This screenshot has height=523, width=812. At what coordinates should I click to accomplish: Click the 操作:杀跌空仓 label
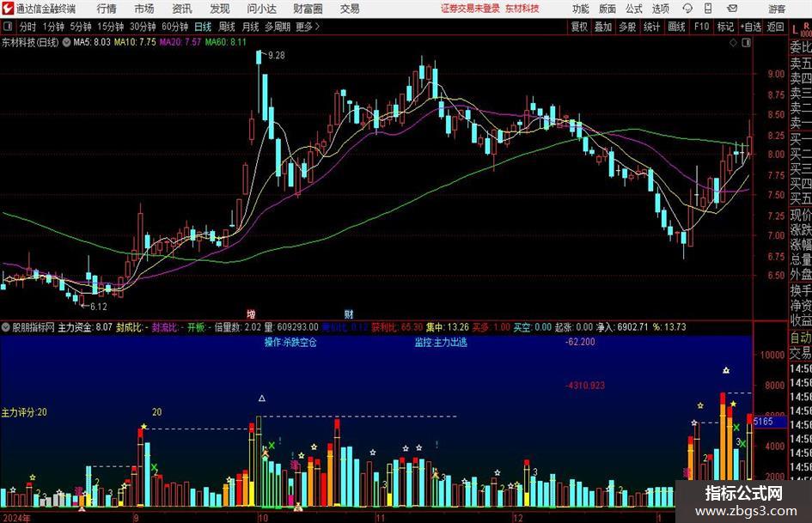click(x=290, y=343)
